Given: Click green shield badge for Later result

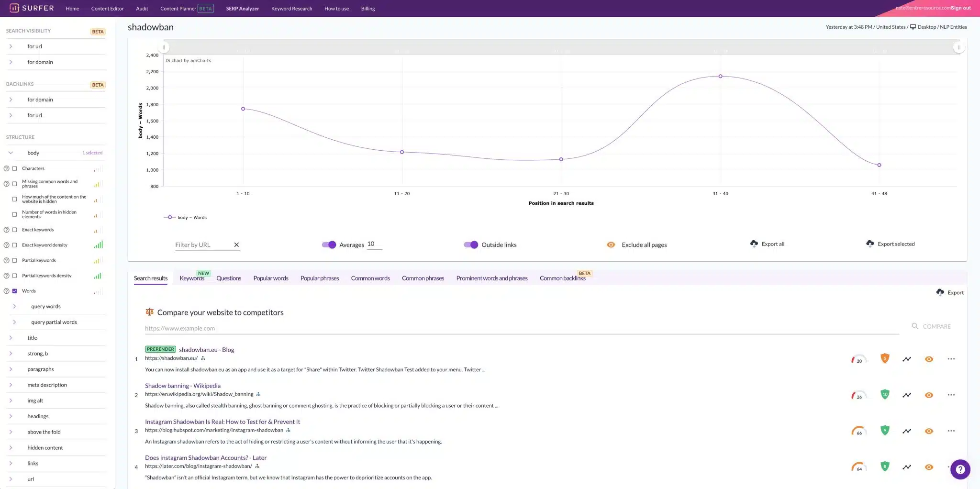Looking at the screenshot, I should [x=885, y=466].
